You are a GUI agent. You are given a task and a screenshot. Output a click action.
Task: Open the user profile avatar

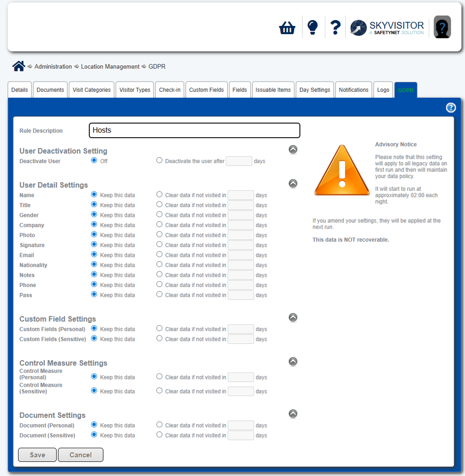point(442,27)
